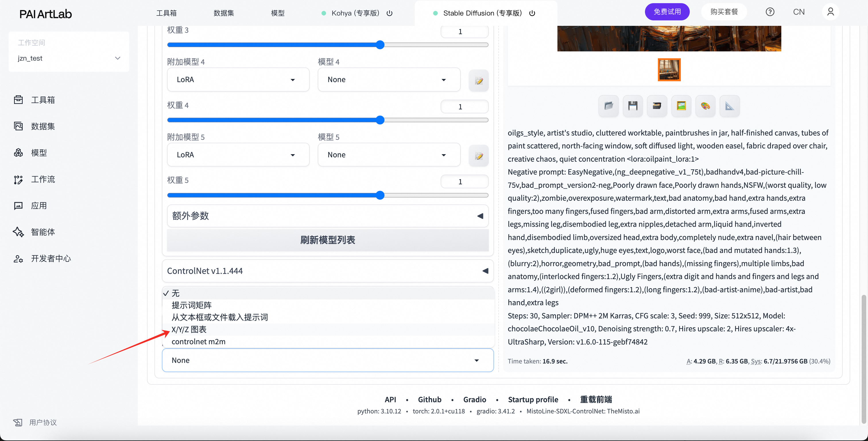
Task: Choose X/Y/Z 图表 from script list
Action: click(x=189, y=329)
